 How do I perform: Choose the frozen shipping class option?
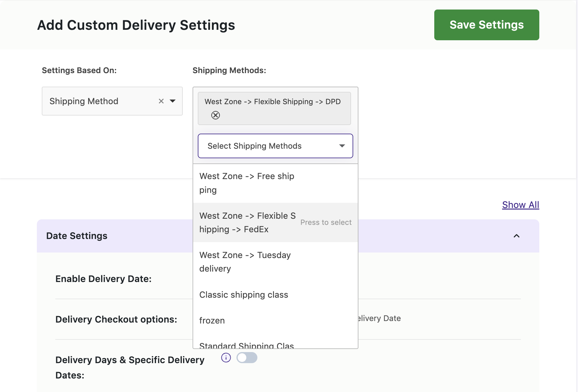click(x=212, y=320)
